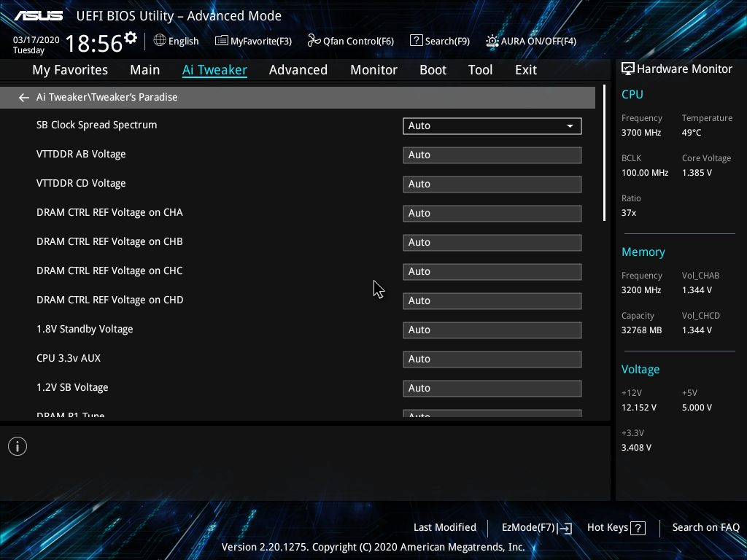Viewport: 747px width, 560px height.
Task: Open the My Favorites tab
Action: tap(70, 70)
